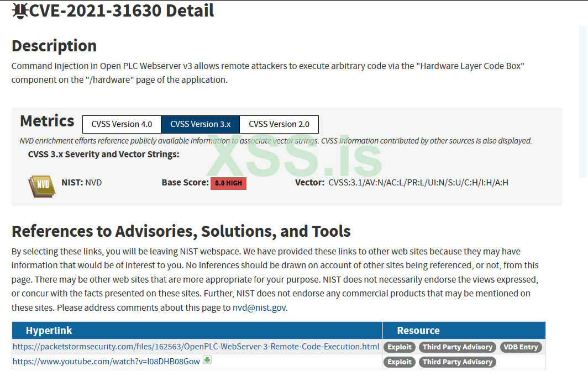
Task: Click the NIST: NVD source label
Action: (x=82, y=183)
